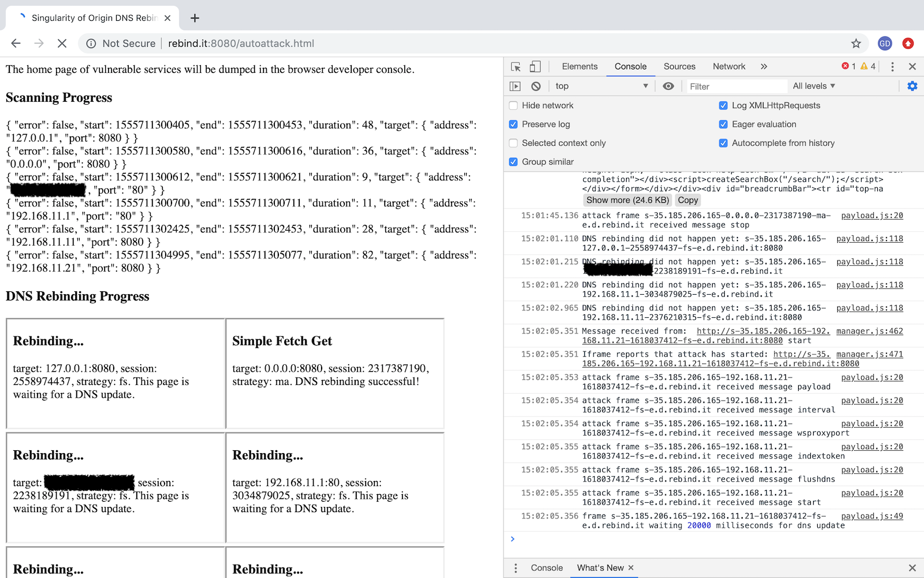Click the console sidebar show icon
The height and width of the screenshot is (578, 924).
pyautogui.click(x=515, y=86)
